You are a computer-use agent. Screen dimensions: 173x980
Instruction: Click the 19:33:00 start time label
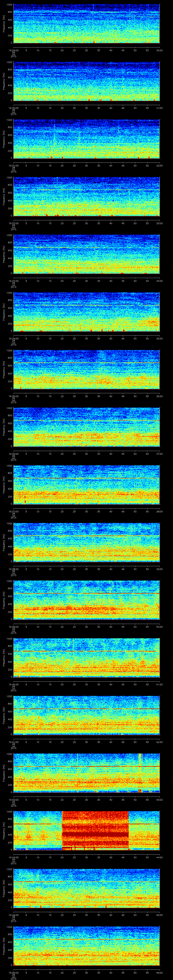(x=13, y=281)
